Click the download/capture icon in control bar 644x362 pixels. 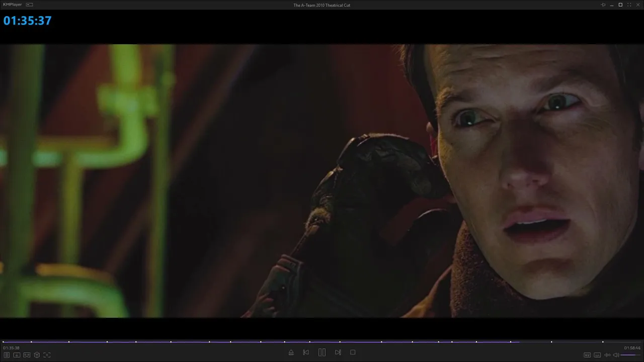[17, 355]
